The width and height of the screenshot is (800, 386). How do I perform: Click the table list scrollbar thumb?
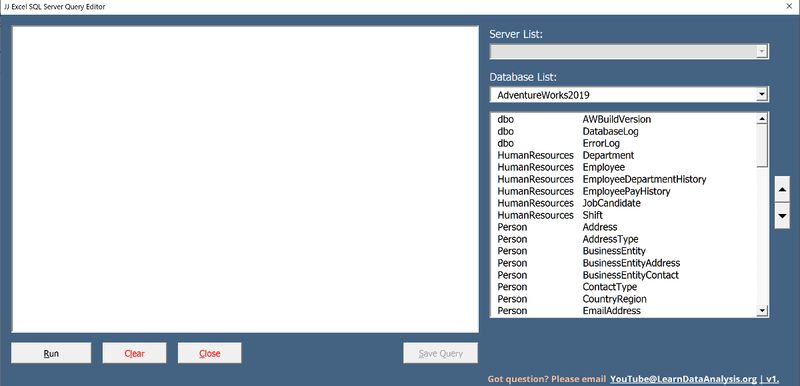(762, 145)
